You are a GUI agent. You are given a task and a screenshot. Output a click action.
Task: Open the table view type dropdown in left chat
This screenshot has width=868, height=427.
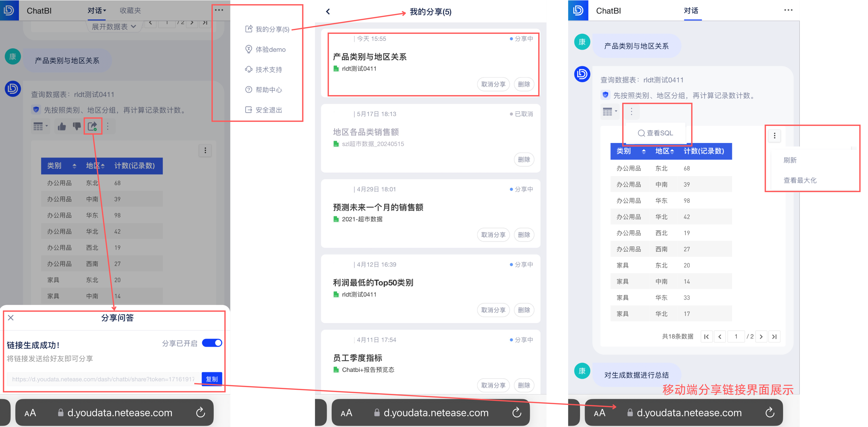point(40,126)
